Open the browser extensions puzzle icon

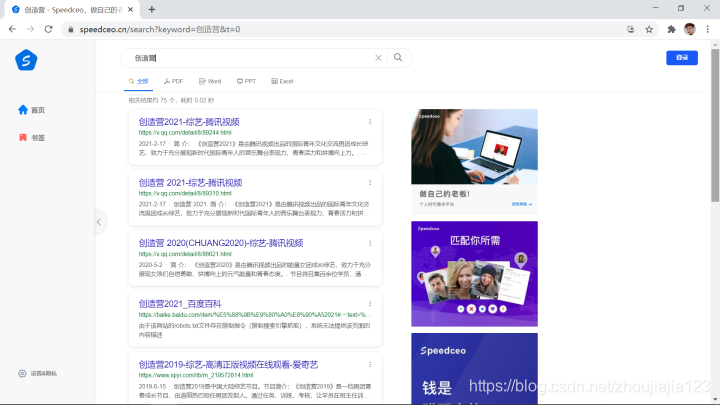point(671,29)
